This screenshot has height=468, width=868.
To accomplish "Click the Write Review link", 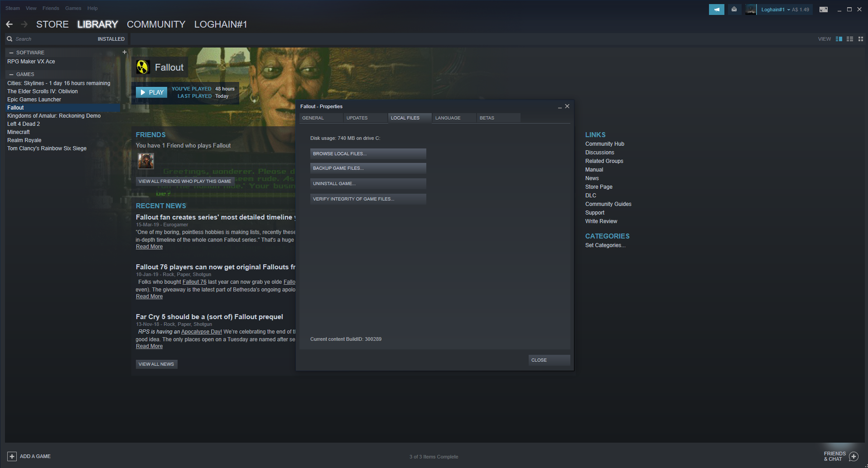I will click(601, 221).
